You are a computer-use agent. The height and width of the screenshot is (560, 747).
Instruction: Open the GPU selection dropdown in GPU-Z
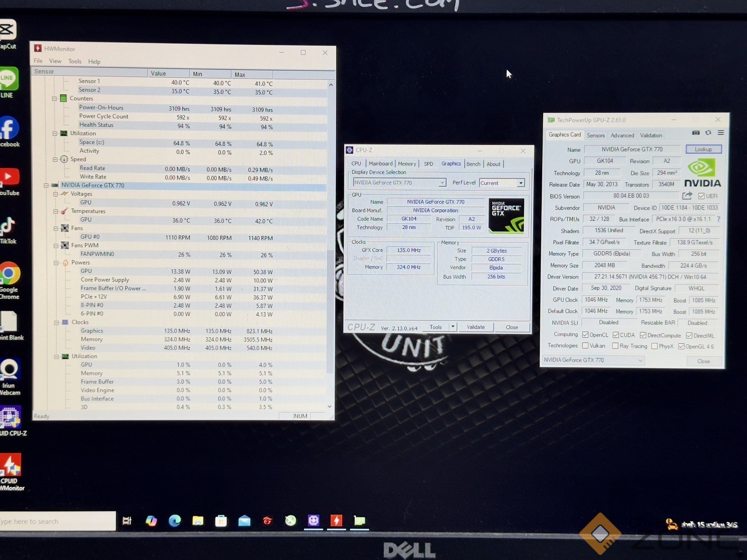640,360
